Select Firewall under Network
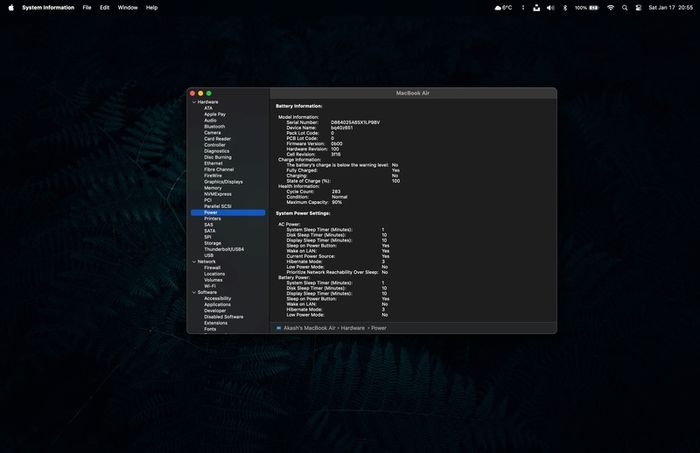 click(212, 268)
